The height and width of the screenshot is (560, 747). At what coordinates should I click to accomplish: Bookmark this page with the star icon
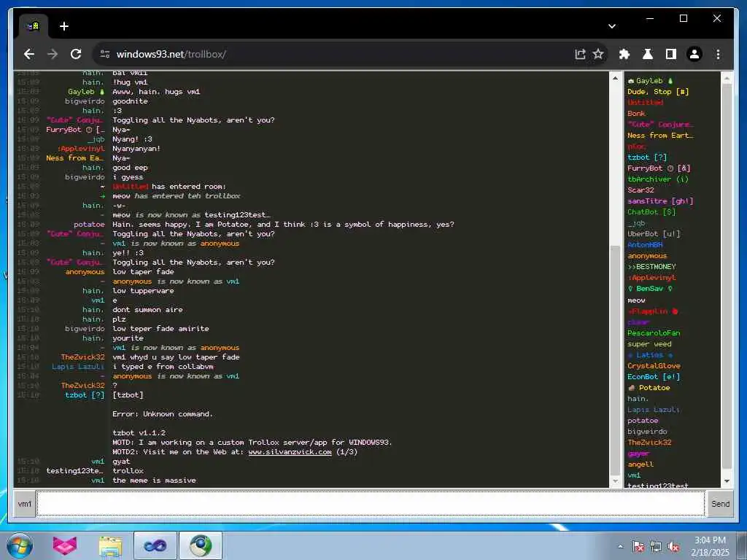(598, 54)
